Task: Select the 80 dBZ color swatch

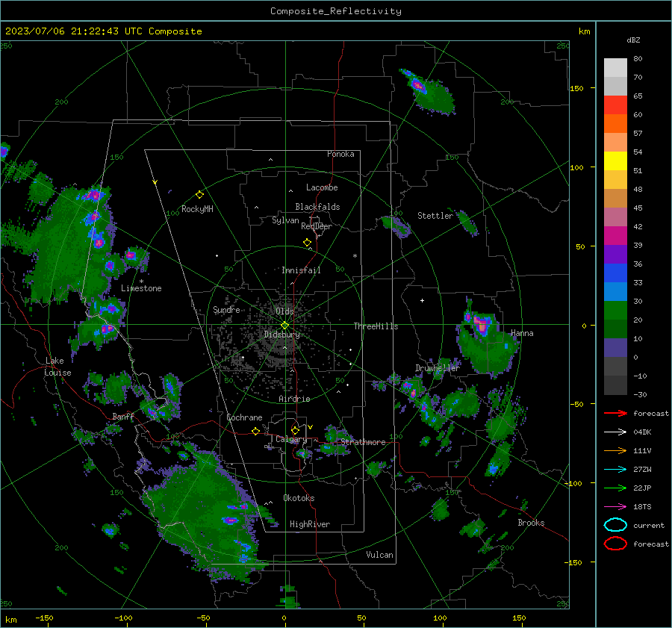Action: tap(615, 67)
